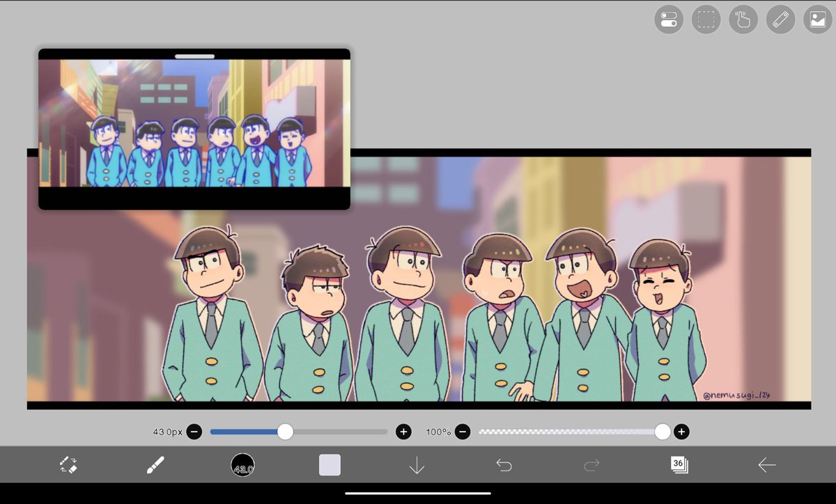Click the opacity slider handle
The image size is (836, 504).
[663, 432]
